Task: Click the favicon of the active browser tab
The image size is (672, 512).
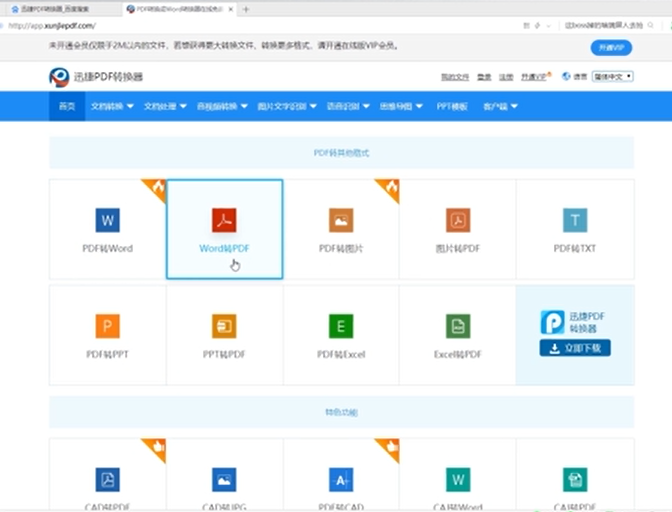Action: pyautogui.click(x=131, y=9)
